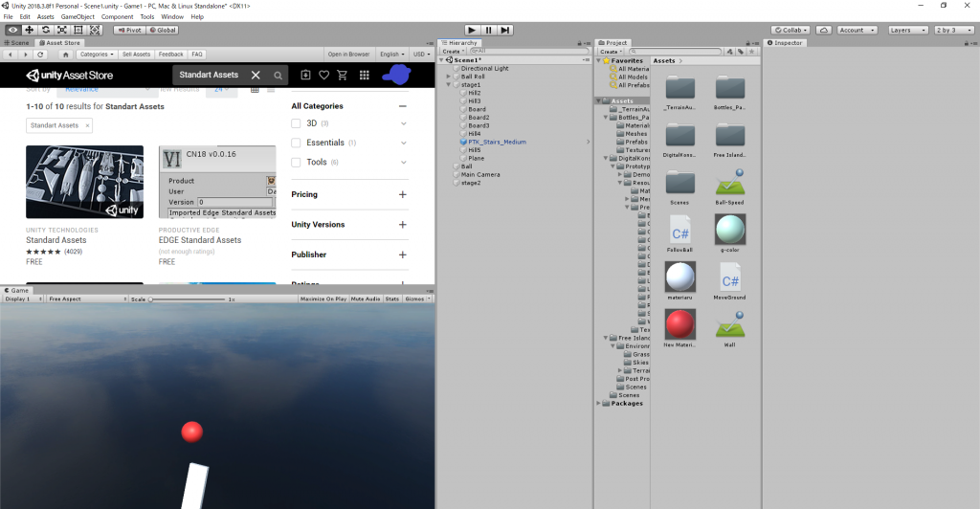This screenshot has width=980, height=509.
Task: Collapse the All Categories section
Action: (403, 106)
